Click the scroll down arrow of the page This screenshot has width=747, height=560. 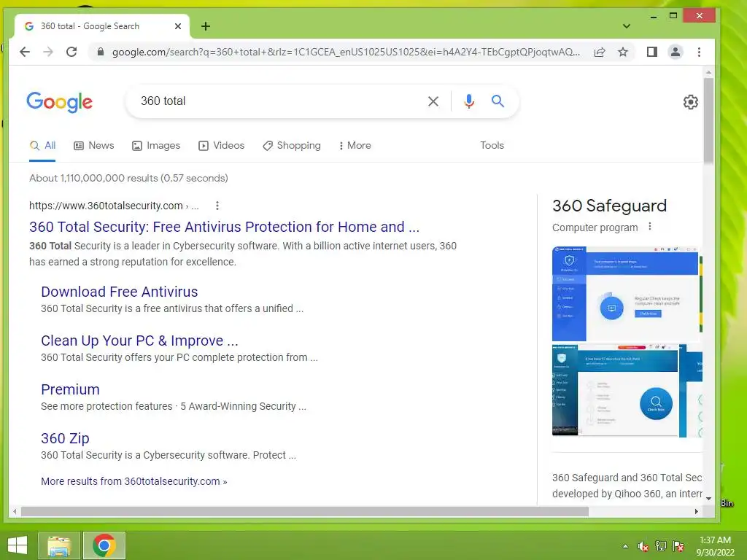tap(708, 499)
